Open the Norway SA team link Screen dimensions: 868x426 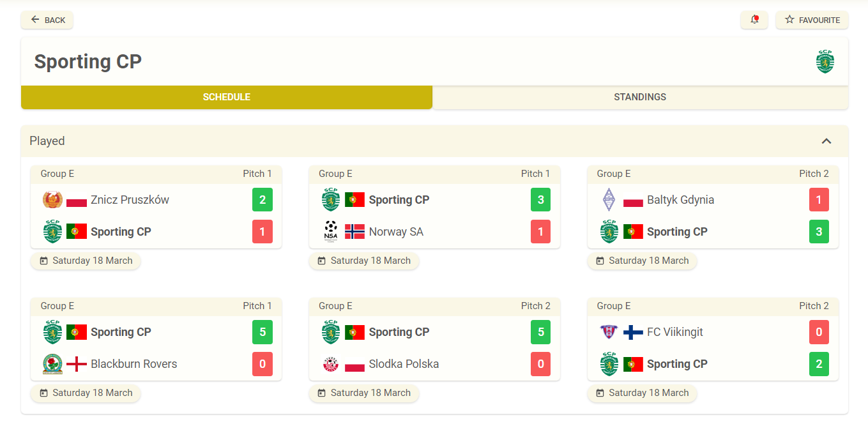pos(396,232)
